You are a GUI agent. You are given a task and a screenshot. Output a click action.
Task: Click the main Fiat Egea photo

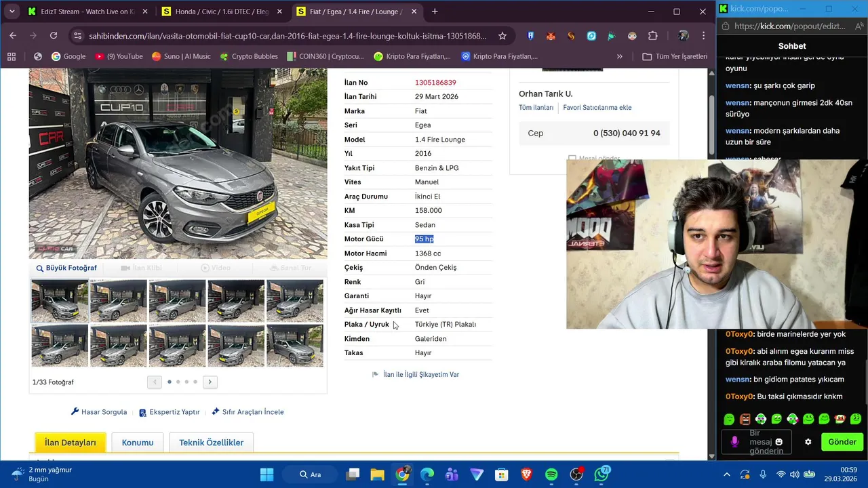[178, 163]
